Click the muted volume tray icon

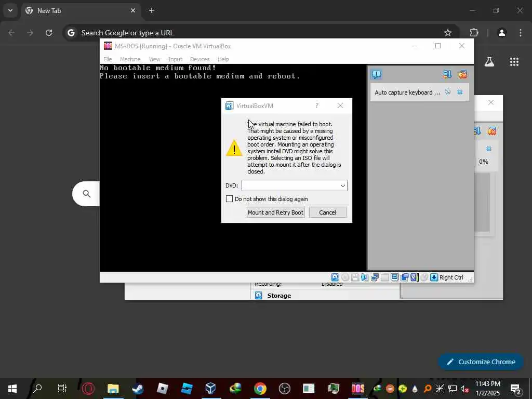[x=464, y=389]
